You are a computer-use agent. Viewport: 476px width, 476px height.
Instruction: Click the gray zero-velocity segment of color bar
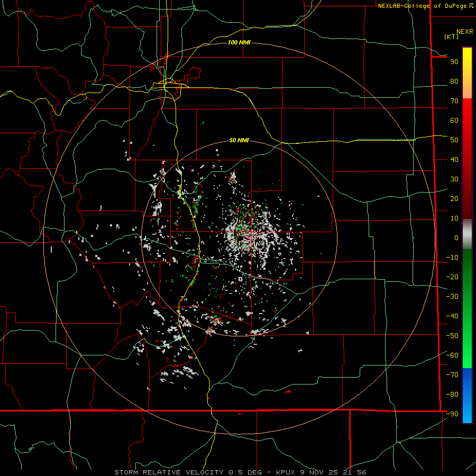pyautogui.click(x=467, y=234)
